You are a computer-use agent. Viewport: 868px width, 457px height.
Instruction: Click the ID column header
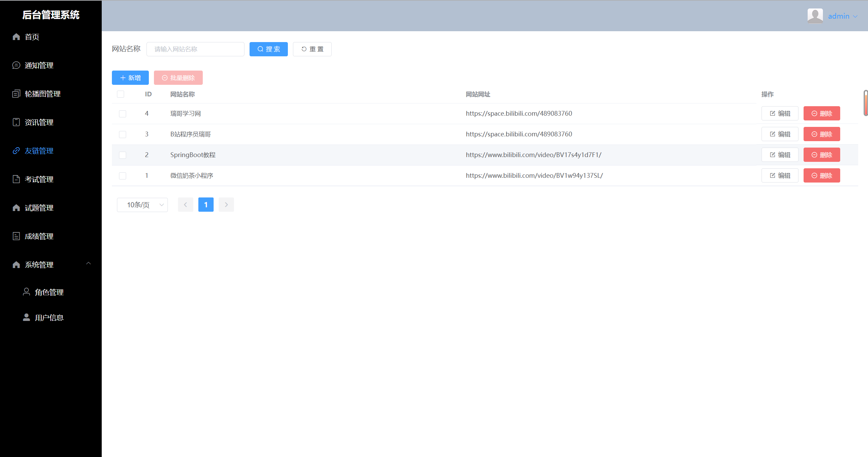[x=148, y=94]
